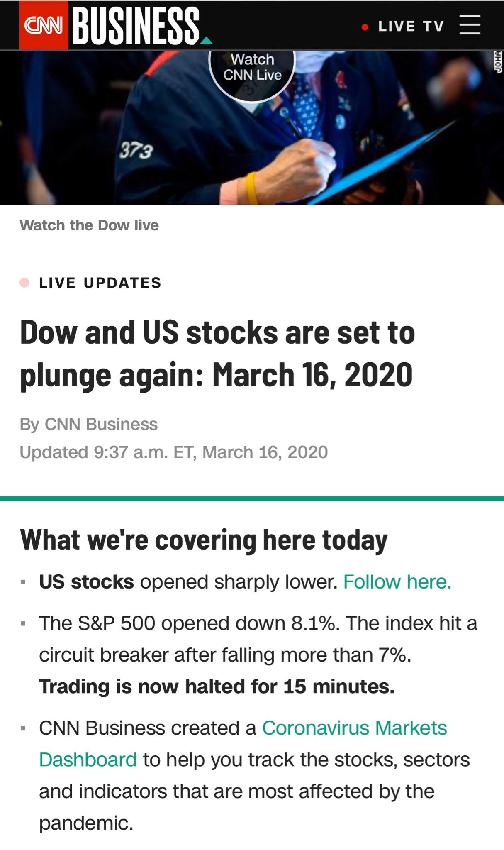Click the trader photo thumbnail

tap(252, 127)
